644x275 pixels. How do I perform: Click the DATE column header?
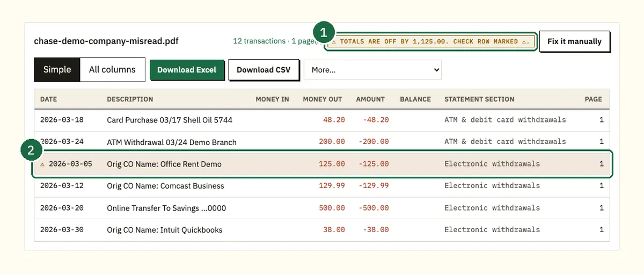(x=48, y=99)
